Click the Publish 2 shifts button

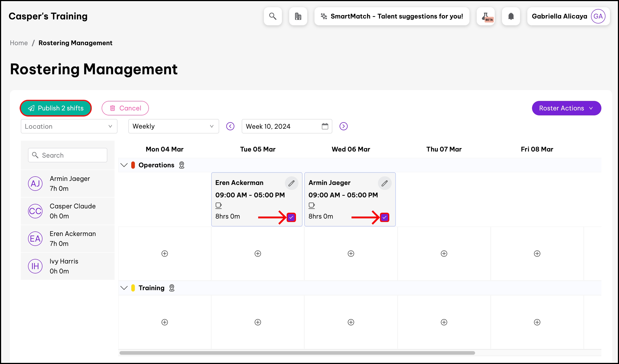(56, 108)
